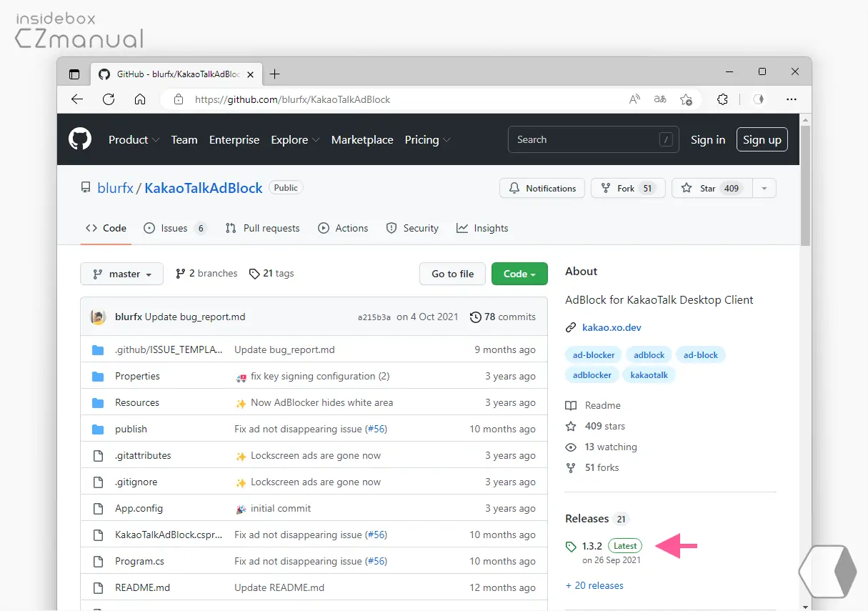Open the Enterprise header link

(234, 140)
